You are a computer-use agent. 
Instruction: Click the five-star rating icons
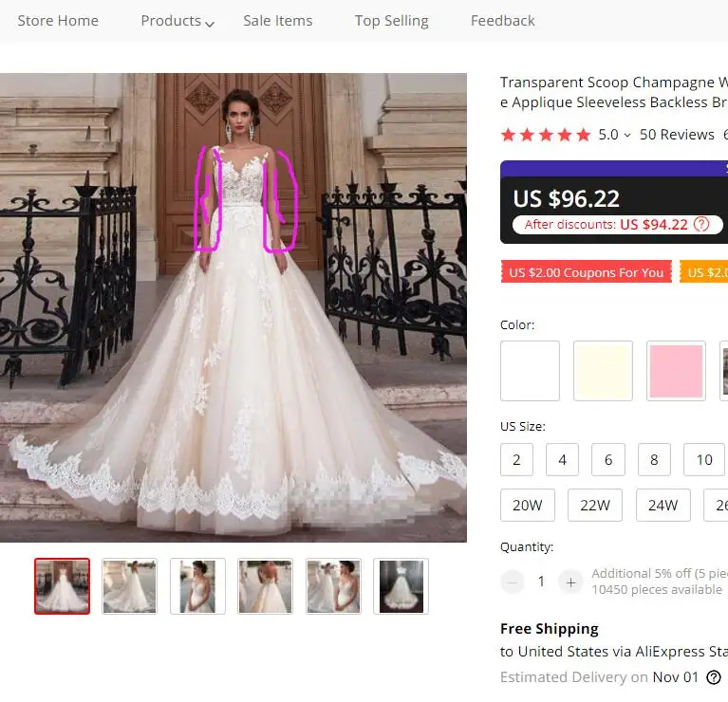pyautogui.click(x=546, y=135)
